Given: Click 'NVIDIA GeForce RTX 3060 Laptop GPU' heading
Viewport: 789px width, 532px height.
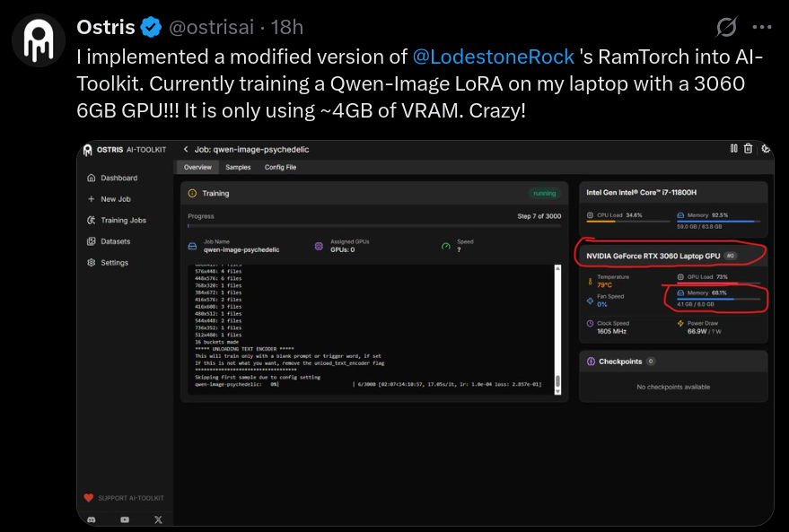Looking at the screenshot, I should point(653,256).
